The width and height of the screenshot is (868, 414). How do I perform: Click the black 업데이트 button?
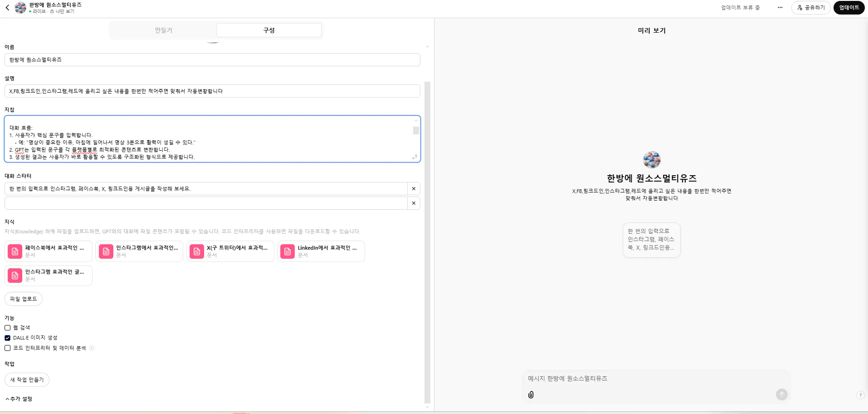pos(849,8)
